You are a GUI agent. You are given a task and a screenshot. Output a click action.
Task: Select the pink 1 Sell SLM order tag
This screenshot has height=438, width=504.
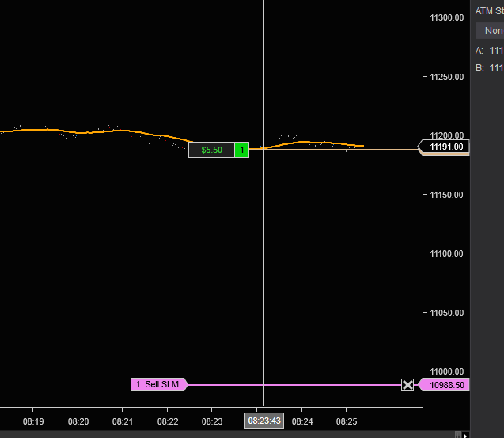pos(159,385)
